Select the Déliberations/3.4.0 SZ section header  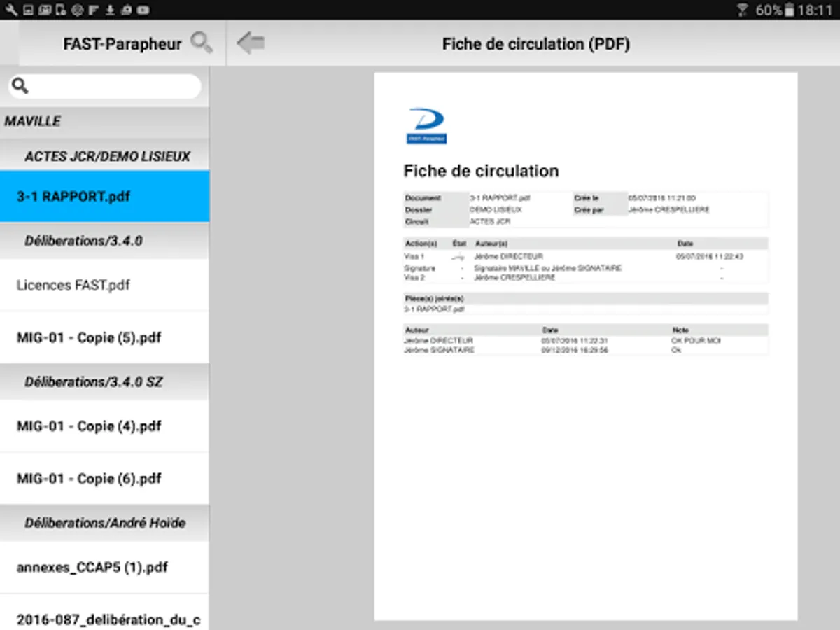(105, 382)
